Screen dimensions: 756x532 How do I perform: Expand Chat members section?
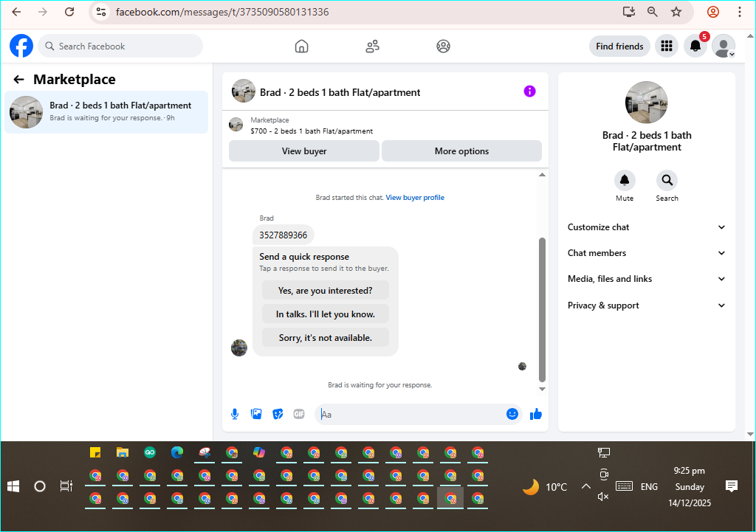(x=647, y=253)
